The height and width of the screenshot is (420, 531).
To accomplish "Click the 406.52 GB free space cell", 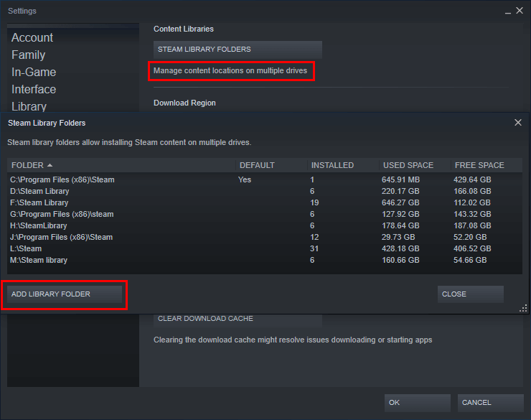I will click(472, 248).
